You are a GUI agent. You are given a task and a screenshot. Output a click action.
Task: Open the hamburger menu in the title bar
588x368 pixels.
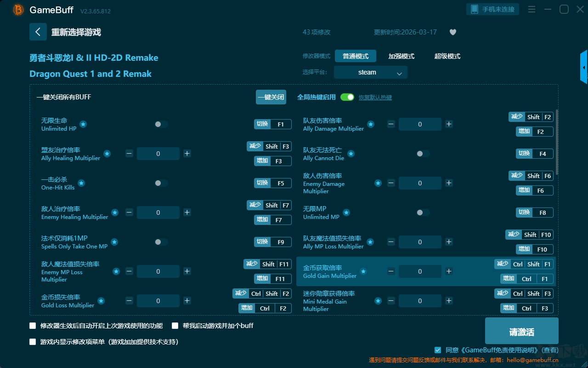pyautogui.click(x=531, y=9)
